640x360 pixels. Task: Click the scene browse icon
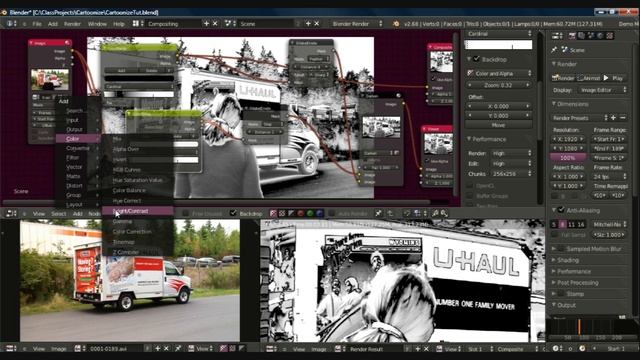pos(230,24)
